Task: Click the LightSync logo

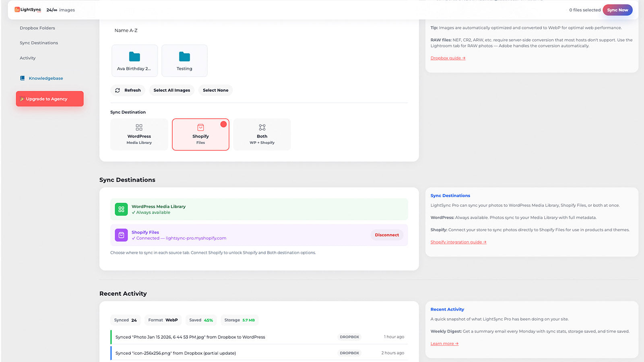Action: click(27, 10)
